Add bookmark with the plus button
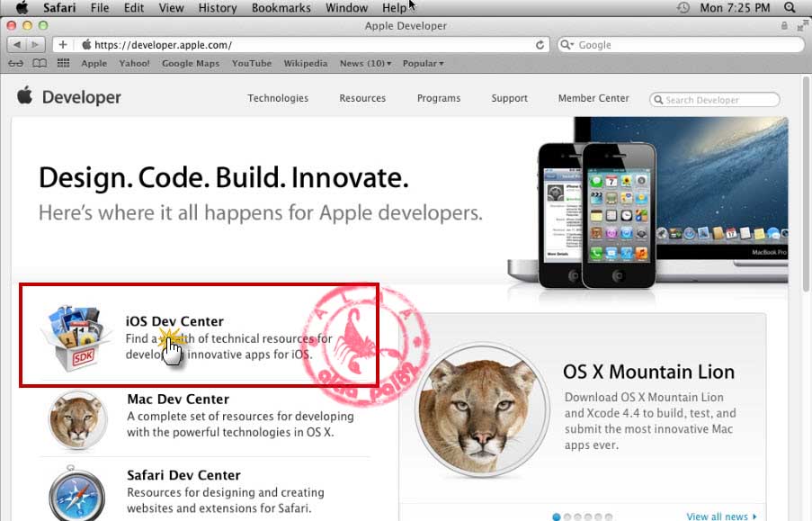The image size is (812, 521). 63,45
